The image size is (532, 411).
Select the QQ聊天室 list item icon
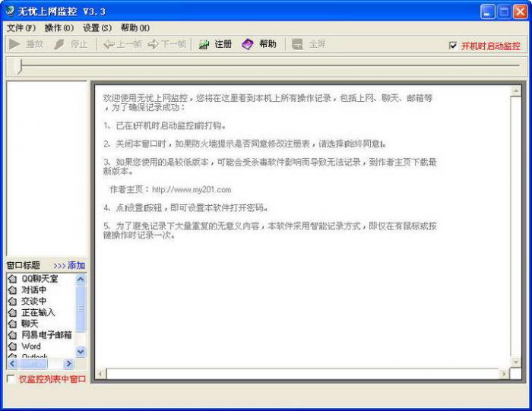(12, 279)
